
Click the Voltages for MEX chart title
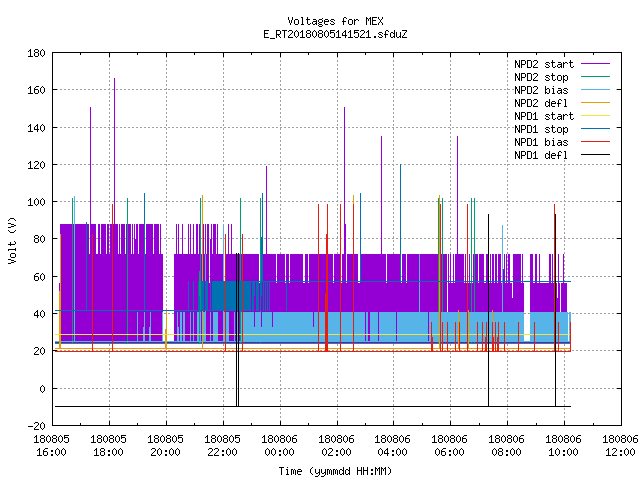point(335,21)
